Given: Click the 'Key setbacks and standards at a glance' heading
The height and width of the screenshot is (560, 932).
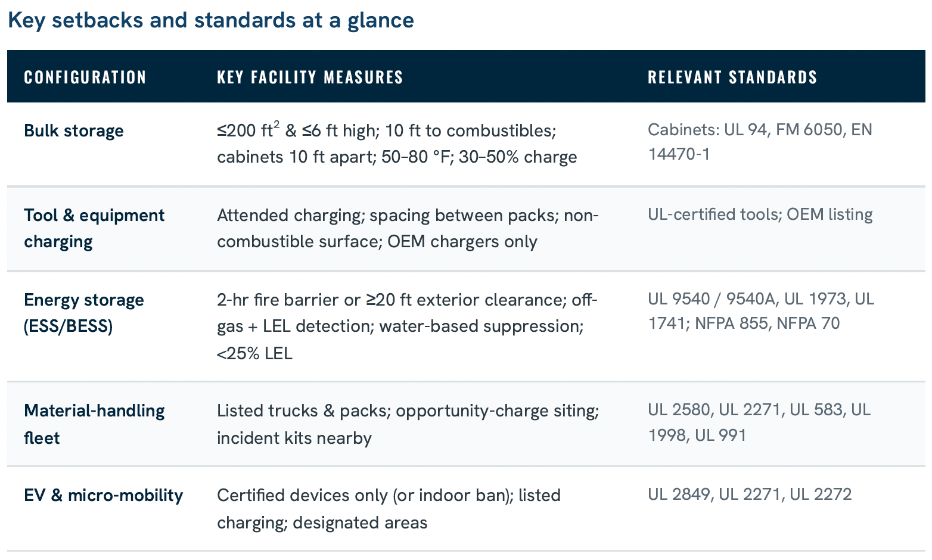Looking at the screenshot, I should coord(211,20).
